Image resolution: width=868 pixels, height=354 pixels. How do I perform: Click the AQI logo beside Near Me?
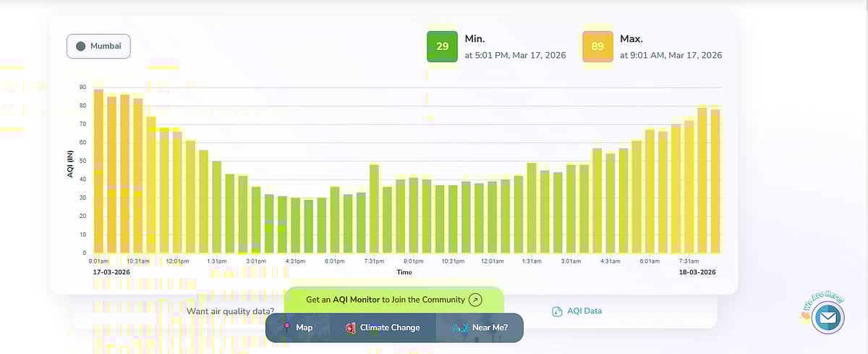tap(460, 328)
